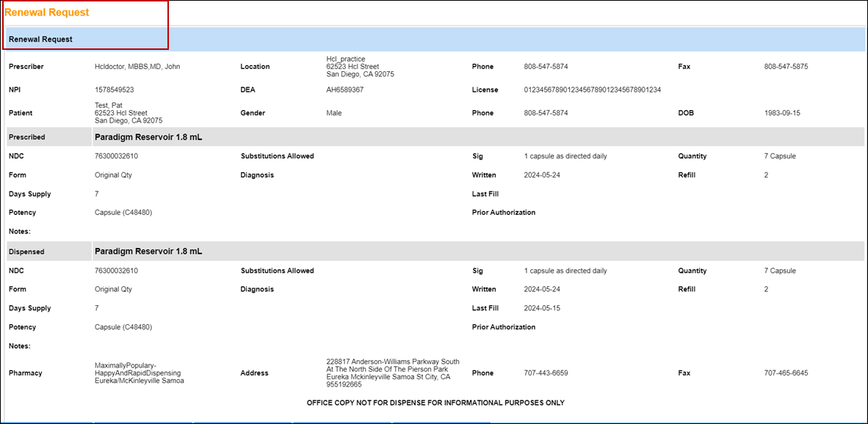Click patient name Test, Pat
The width and height of the screenshot is (868, 424).
pyautogui.click(x=109, y=106)
